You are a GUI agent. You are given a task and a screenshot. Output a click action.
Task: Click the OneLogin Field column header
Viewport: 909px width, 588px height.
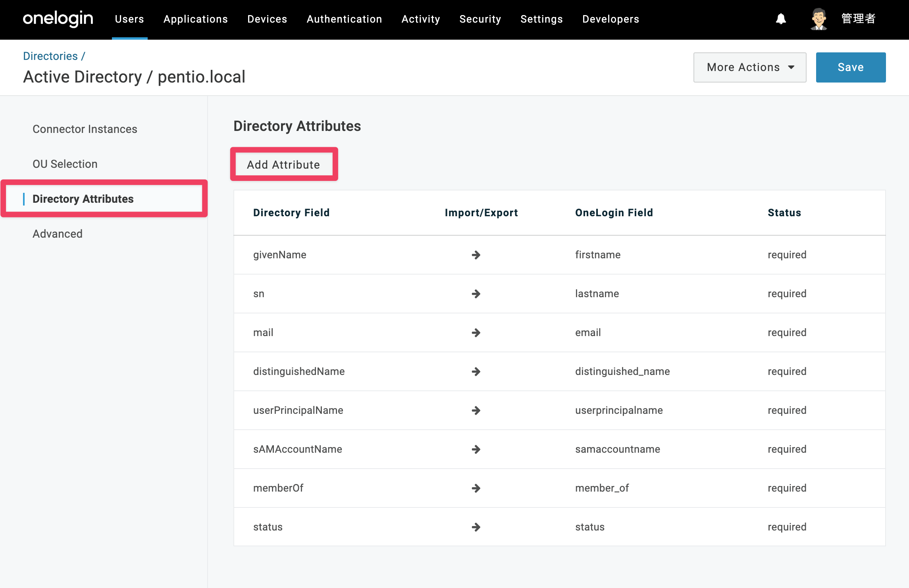(614, 213)
